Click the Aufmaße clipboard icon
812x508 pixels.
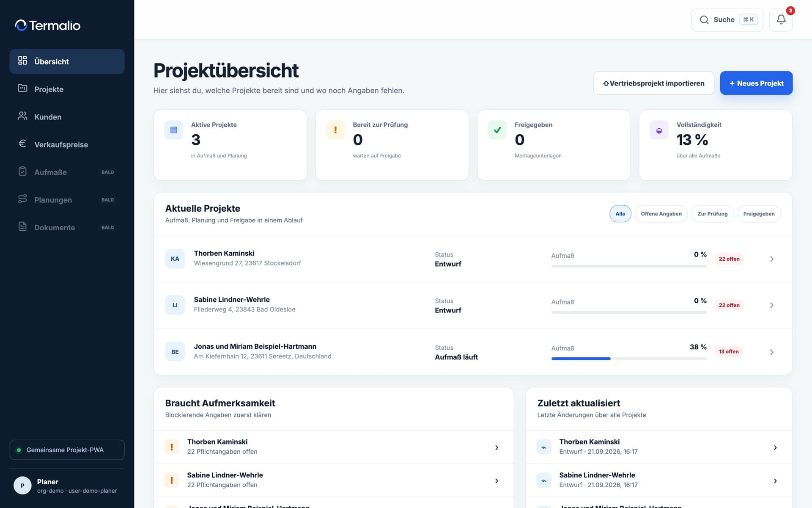pos(22,171)
